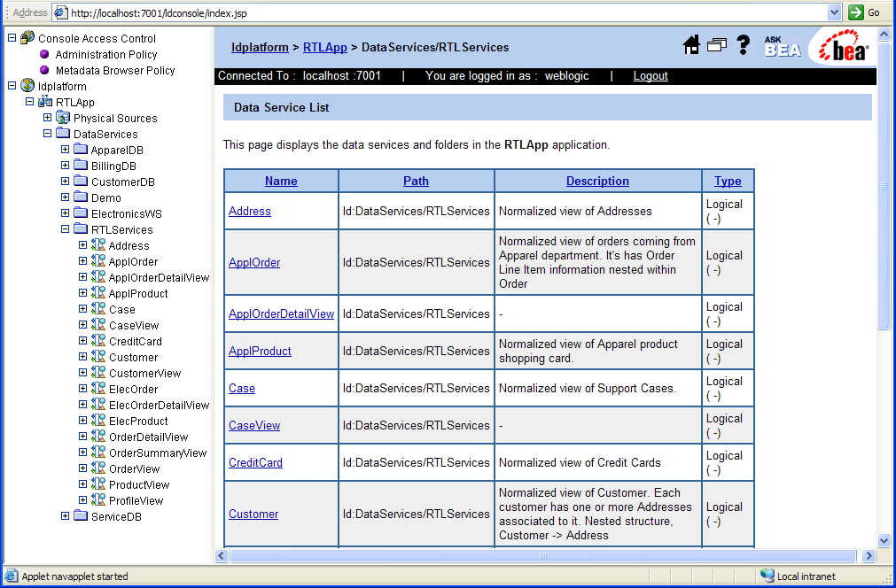Screen dimensions: 896x588
Task: Click the Ask BEA logo
Action: point(783,46)
